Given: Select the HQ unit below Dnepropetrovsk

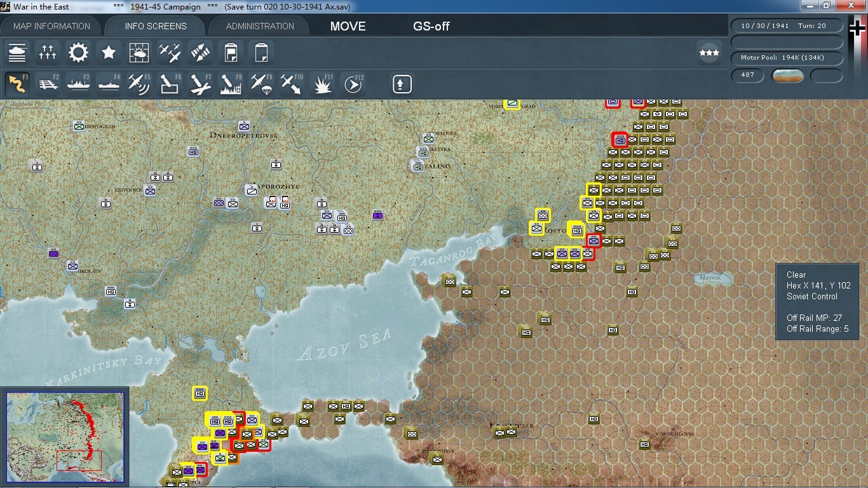Looking at the screenshot, I should coord(193,151).
